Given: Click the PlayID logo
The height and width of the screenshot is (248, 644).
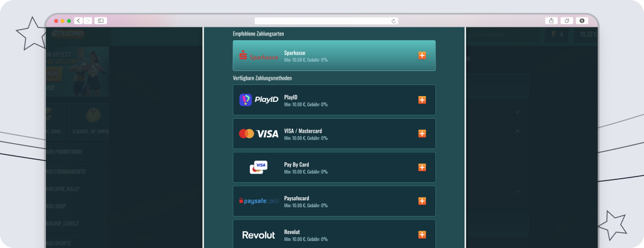Looking at the screenshot, I should (x=259, y=100).
